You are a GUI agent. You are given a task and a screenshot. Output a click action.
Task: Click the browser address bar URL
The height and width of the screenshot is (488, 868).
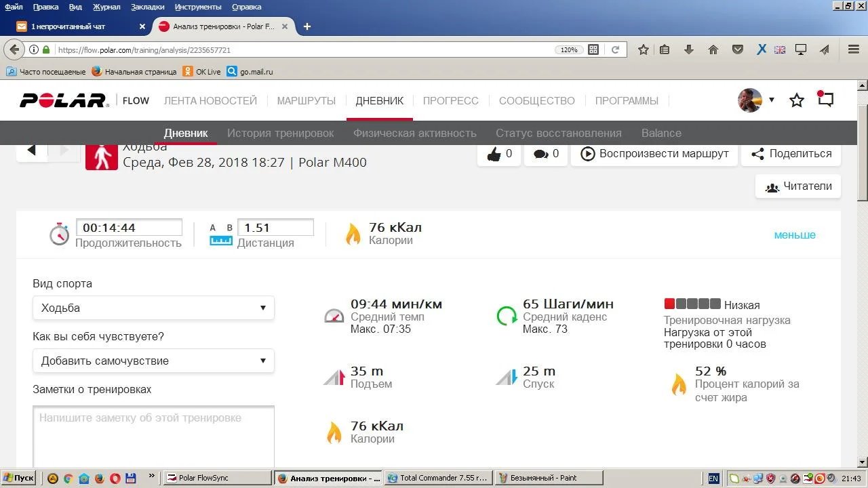click(144, 49)
